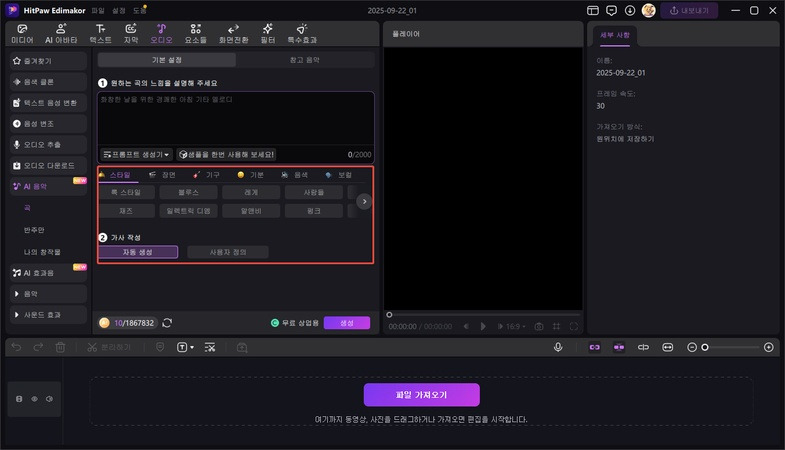Try the sample prompt button
This screenshot has width=785, height=450.
click(x=226, y=155)
